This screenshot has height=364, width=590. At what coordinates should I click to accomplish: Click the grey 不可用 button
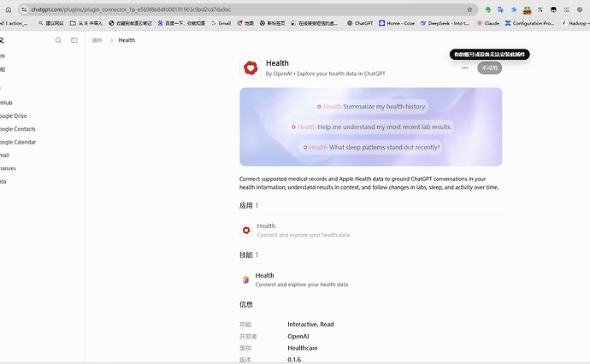(490, 68)
